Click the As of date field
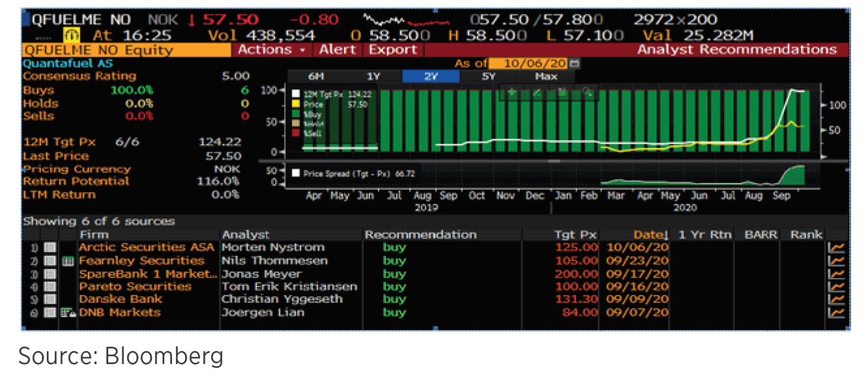868x379 pixels. tap(528, 63)
